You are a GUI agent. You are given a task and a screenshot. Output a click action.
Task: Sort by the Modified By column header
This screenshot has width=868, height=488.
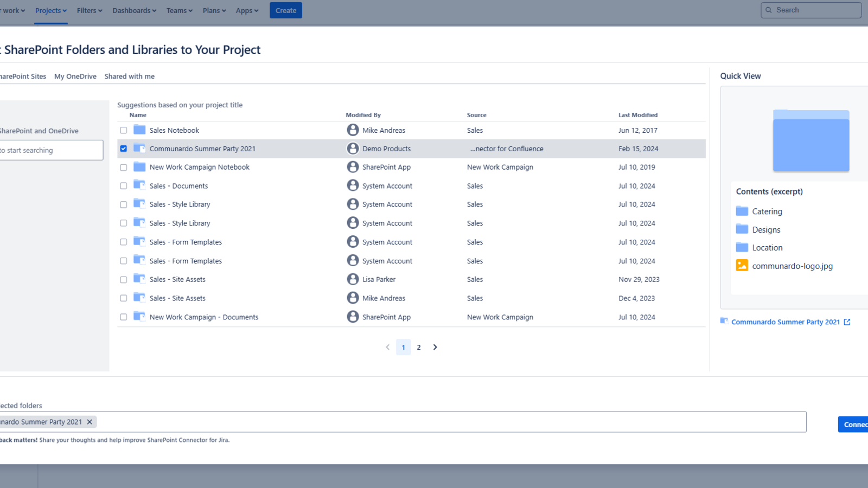point(363,115)
